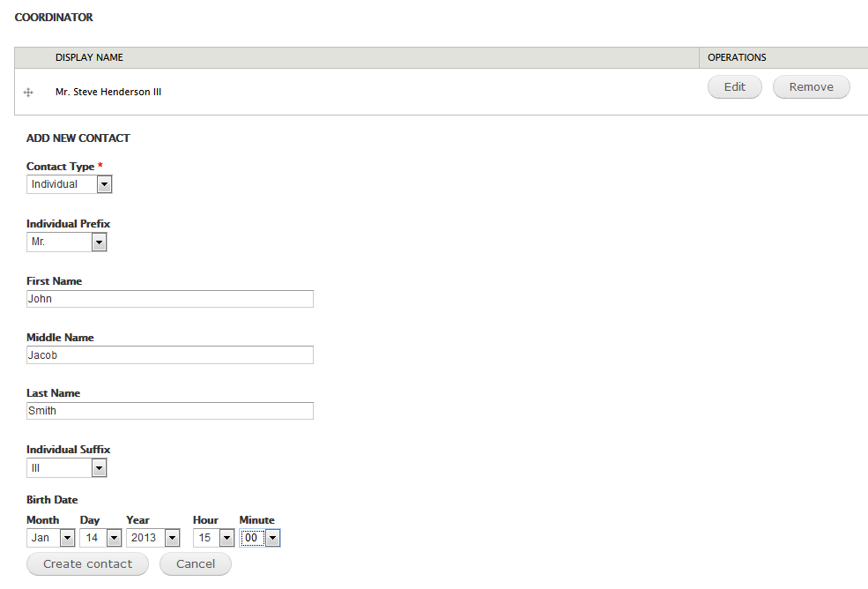The height and width of the screenshot is (589, 868).
Task: Click the Hour dropdown arrow icon
Action: point(225,538)
